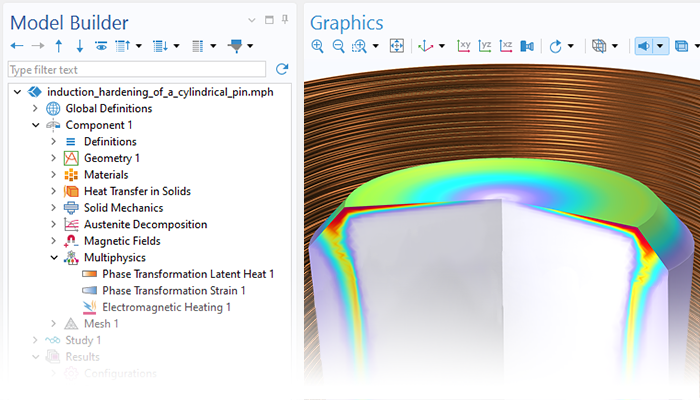Pin the Model Builder panel
Image resolution: width=700 pixels, height=400 pixels.
click(285, 19)
